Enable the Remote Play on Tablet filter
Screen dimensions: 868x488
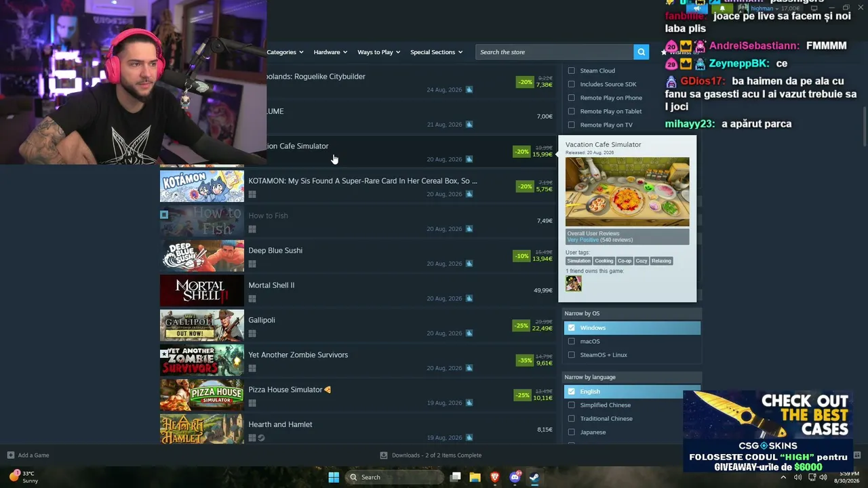(571, 111)
